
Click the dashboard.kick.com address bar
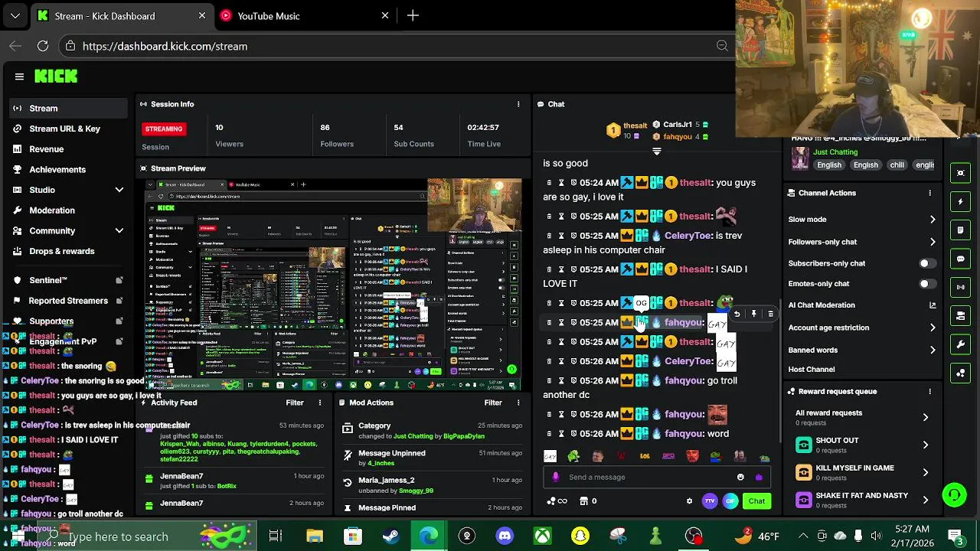pyautogui.click(x=394, y=46)
